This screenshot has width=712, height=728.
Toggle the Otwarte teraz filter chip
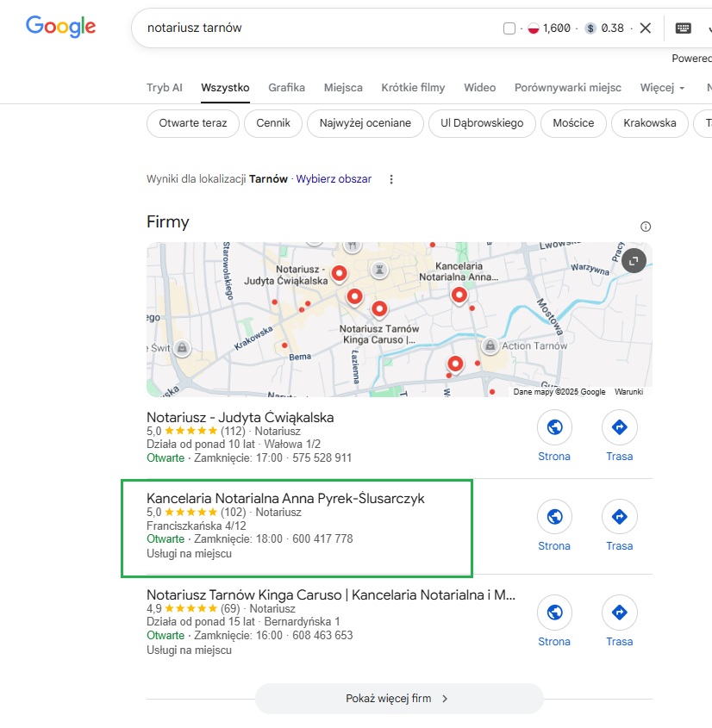[193, 123]
